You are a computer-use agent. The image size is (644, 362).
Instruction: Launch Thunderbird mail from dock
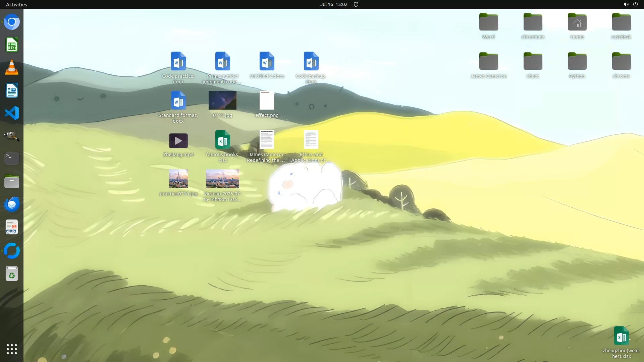click(12, 204)
